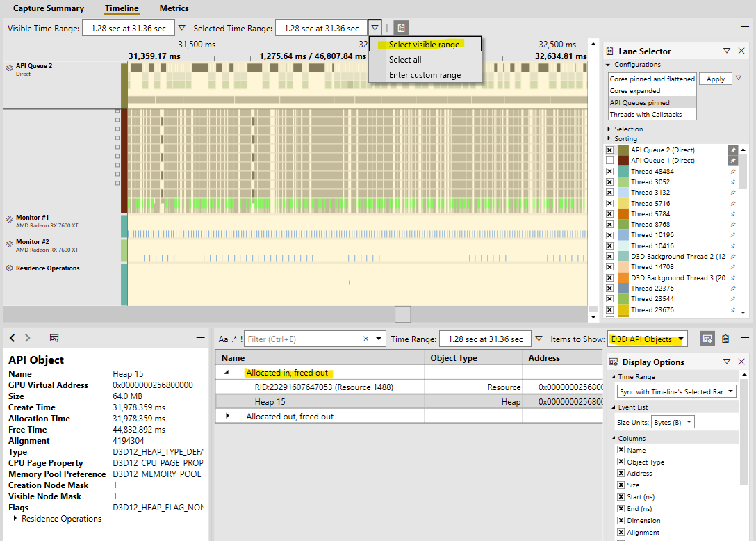The width and height of the screenshot is (756, 541).
Task: Expand the 'Allocated out, freed out' group
Action: (x=228, y=416)
